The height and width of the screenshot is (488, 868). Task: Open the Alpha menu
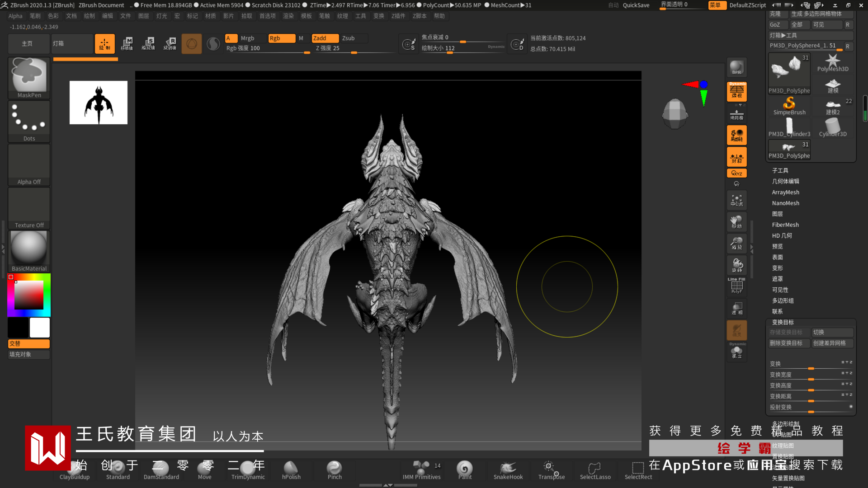pos(15,16)
